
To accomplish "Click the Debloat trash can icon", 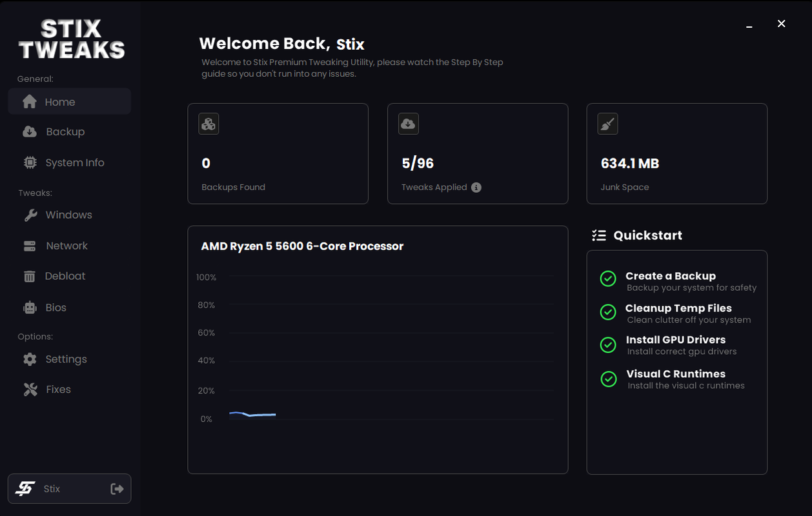I will 30,275.
